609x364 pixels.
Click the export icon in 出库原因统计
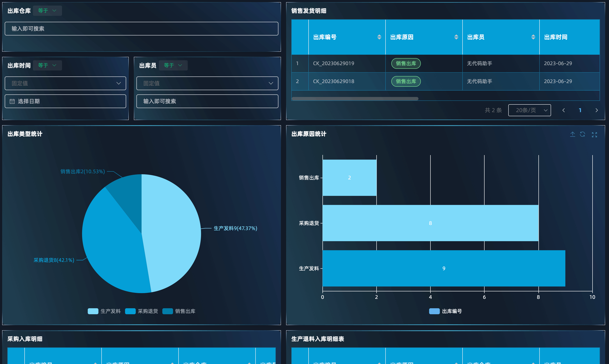pos(572,134)
